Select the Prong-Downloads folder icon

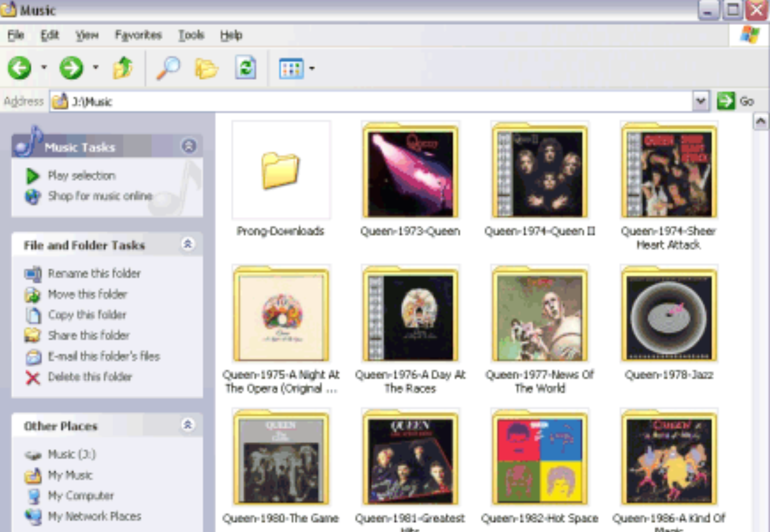pos(281,170)
